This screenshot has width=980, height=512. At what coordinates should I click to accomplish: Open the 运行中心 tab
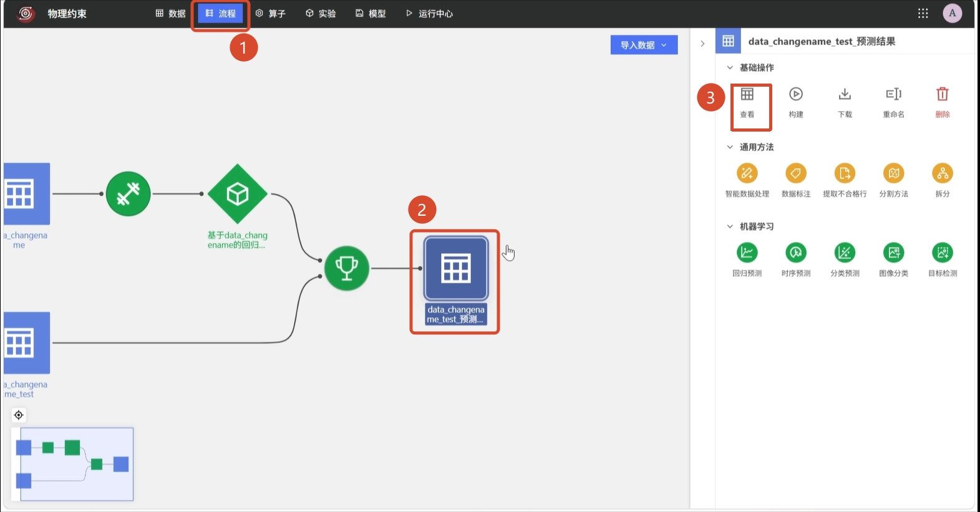pos(429,13)
